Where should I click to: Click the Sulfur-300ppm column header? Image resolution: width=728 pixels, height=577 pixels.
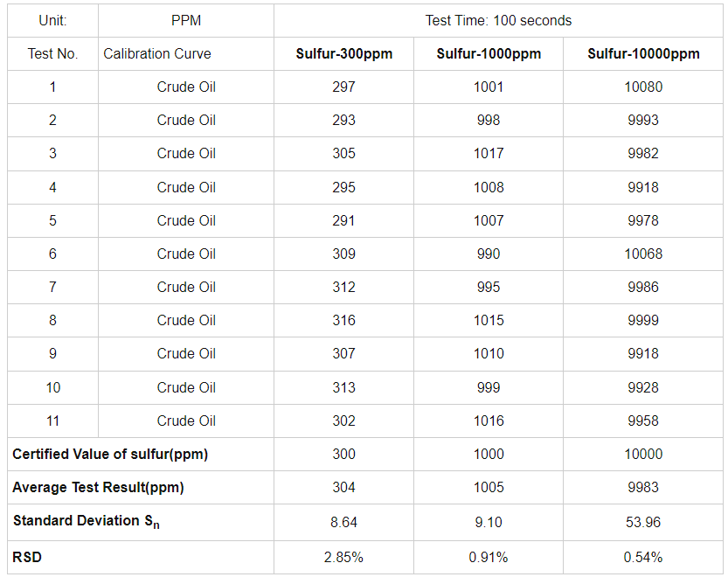coord(343,54)
